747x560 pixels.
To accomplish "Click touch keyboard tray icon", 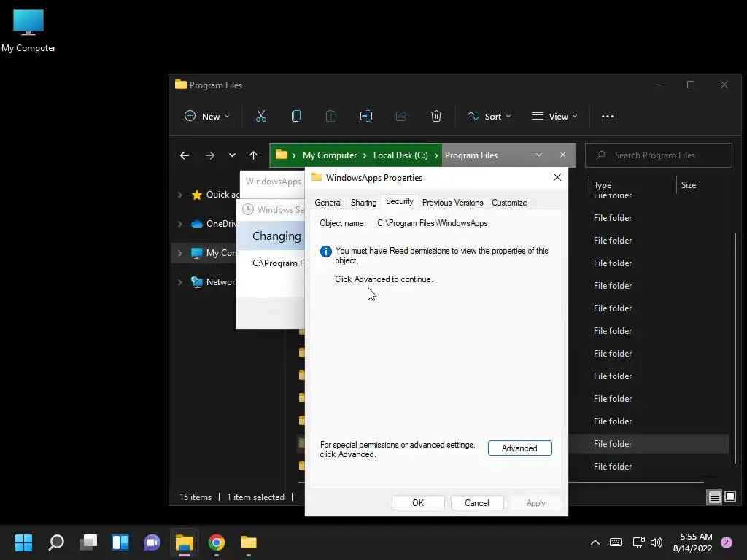I will pyautogui.click(x=616, y=542).
